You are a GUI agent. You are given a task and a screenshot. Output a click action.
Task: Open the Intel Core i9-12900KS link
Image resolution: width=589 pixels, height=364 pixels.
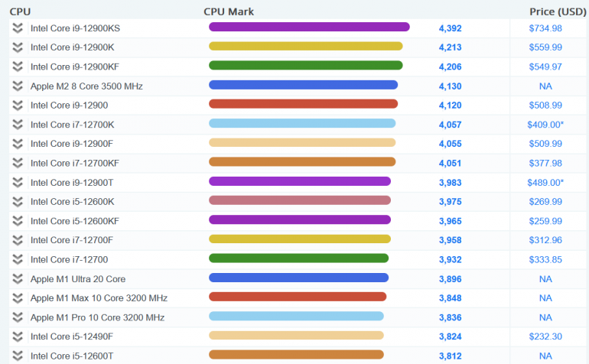tap(75, 28)
